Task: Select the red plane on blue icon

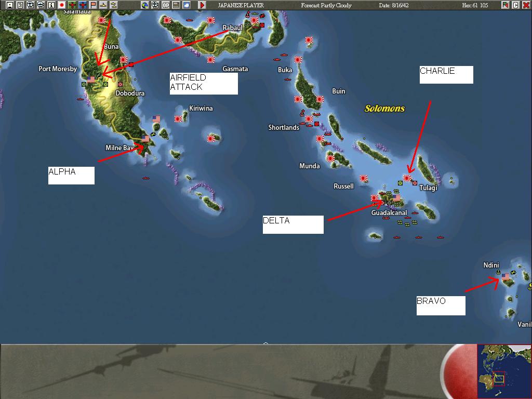Action: 83,5
